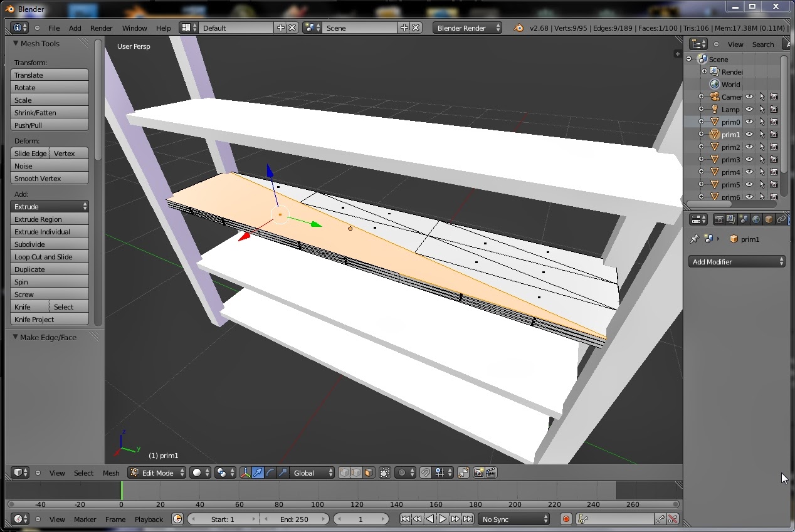Click the End: 250 frame field
The height and width of the screenshot is (532, 795).
[294, 519]
